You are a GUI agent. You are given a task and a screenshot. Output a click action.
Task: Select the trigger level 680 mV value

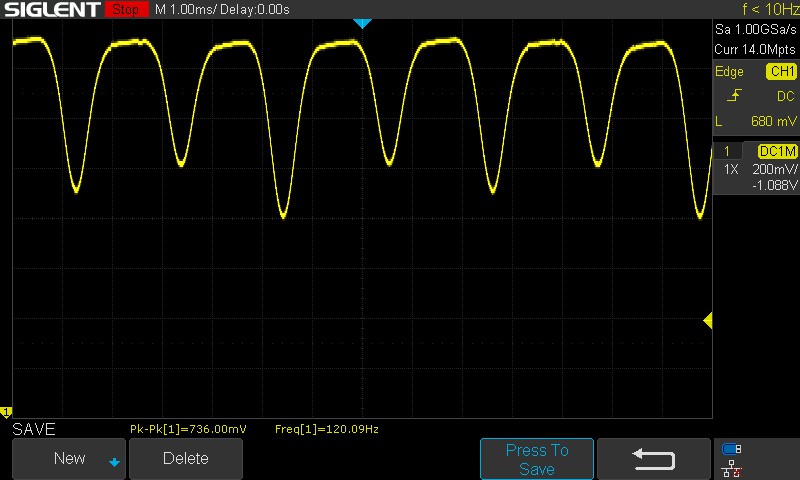(x=773, y=121)
